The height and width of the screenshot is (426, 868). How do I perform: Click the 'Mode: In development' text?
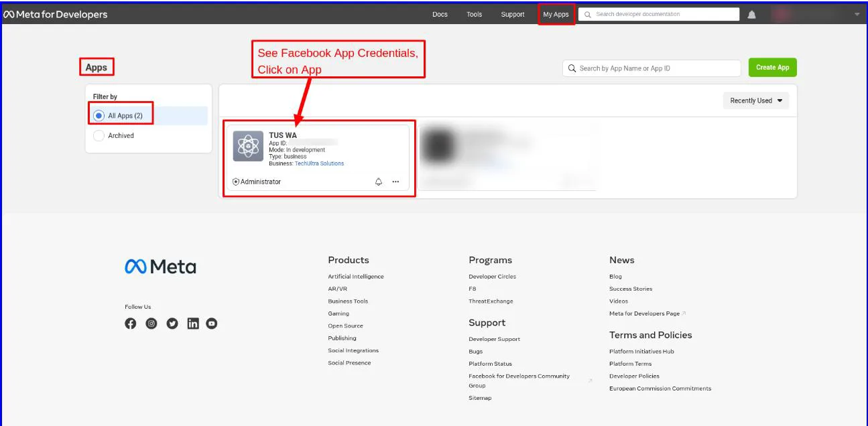[x=297, y=150]
